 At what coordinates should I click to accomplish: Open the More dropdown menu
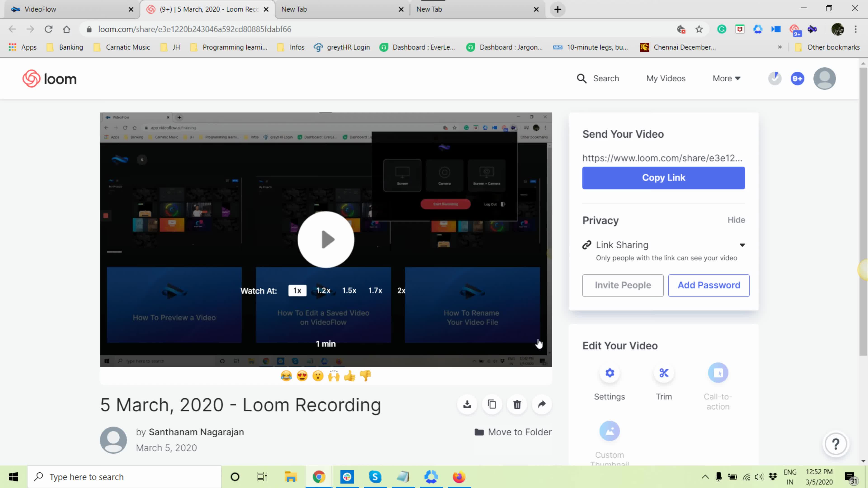pyautogui.click(x=726, y=78)
